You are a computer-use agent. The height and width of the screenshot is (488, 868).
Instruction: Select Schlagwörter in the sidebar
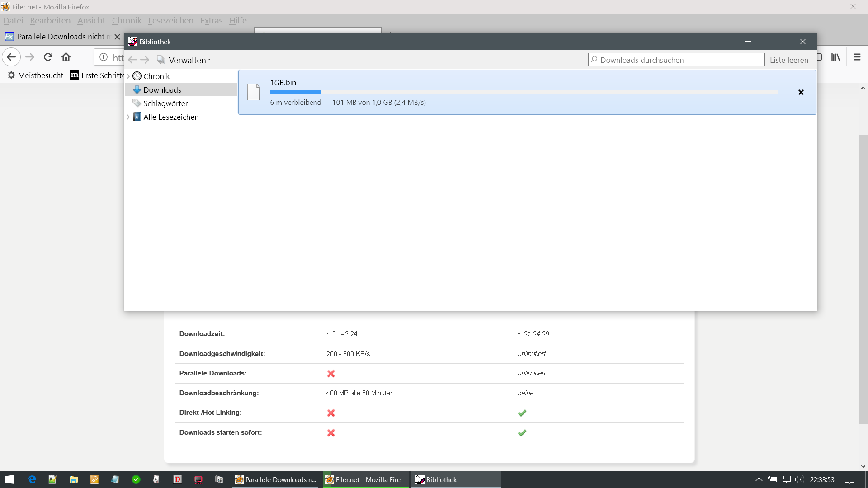165,103
